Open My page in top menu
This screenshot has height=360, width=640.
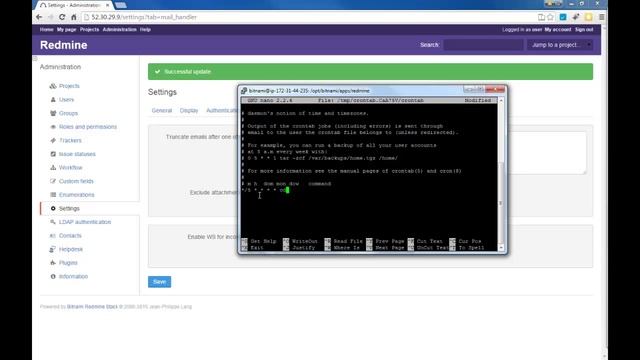click(x=67, y=29)
